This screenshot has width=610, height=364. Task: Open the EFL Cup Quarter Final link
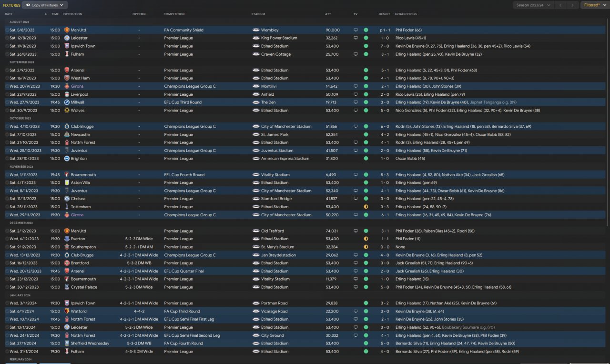[184, 271]
